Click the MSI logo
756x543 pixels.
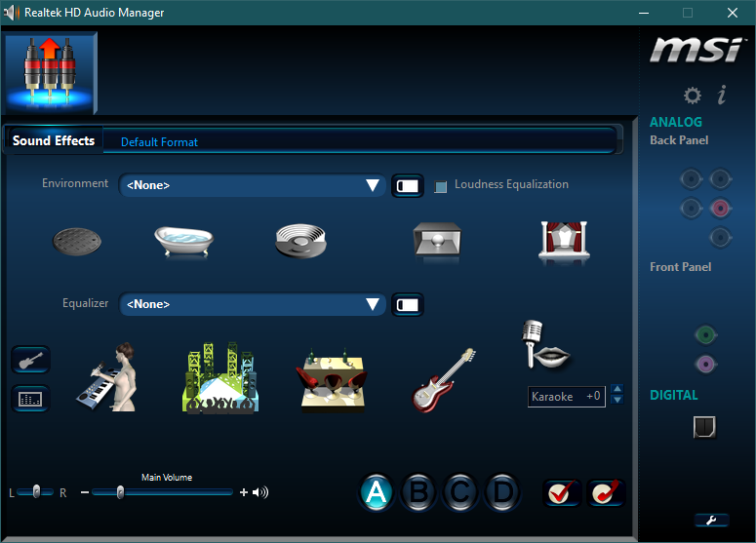click(x=696, y=50)
